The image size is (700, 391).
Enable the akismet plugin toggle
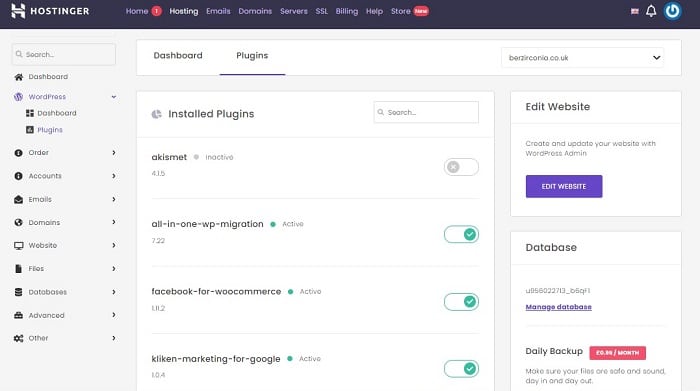tap(461, 167)
